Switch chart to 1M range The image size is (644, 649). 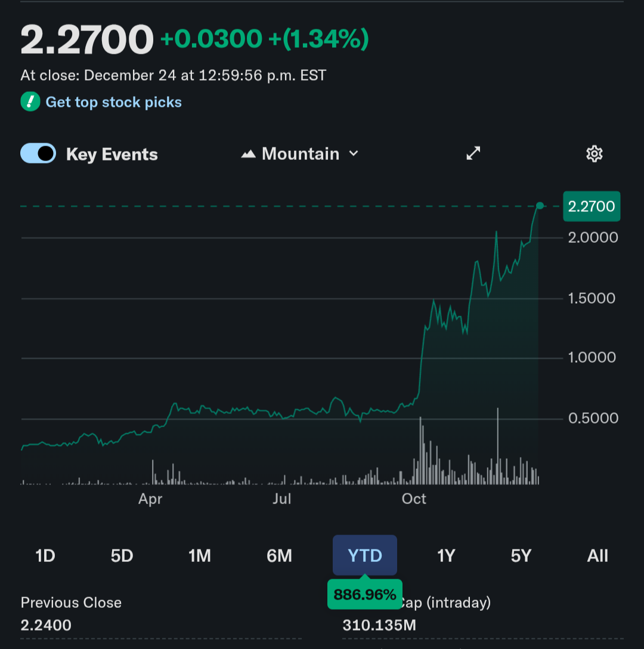click(200, 556)
